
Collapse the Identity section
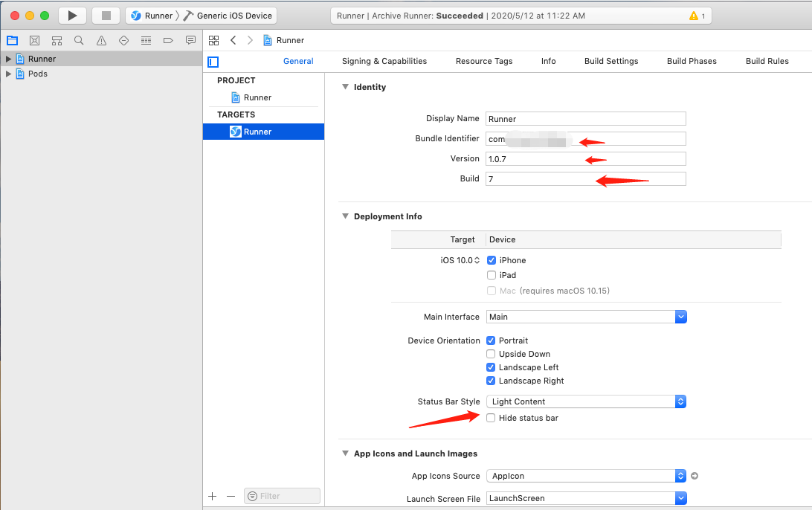(x=346, y=87)
